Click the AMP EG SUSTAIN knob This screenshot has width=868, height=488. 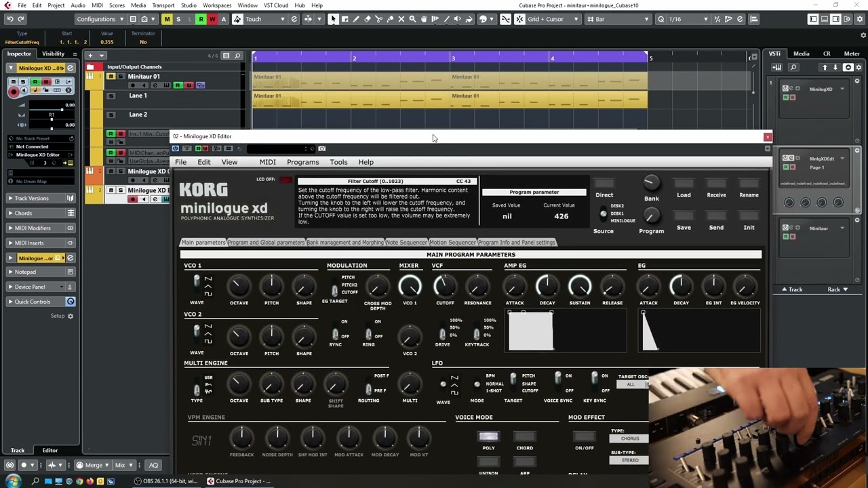click(x=580, y=286)
